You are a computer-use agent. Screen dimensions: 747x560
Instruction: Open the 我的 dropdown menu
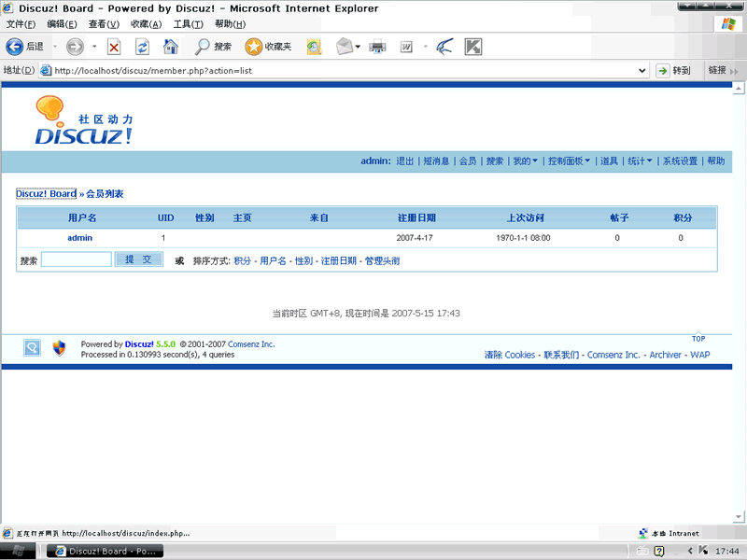pos(523,160)
